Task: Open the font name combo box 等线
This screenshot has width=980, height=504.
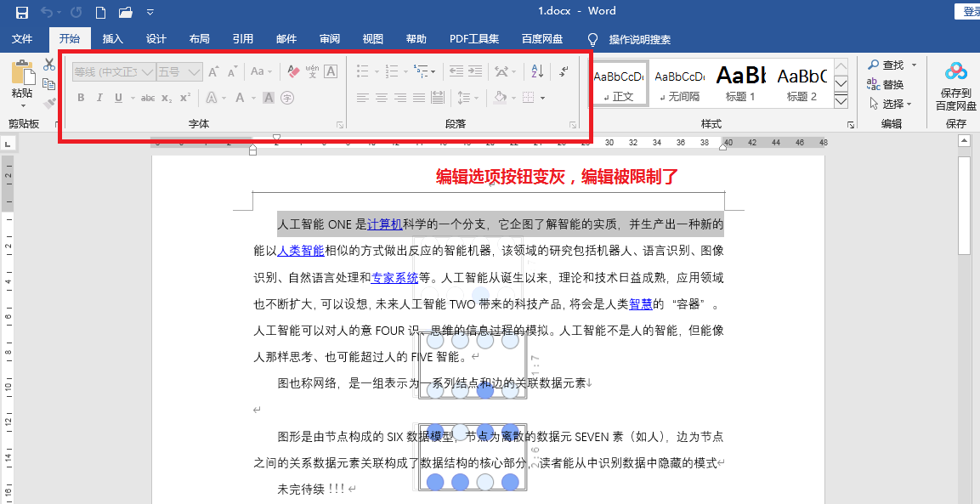Action: point(114,72)
